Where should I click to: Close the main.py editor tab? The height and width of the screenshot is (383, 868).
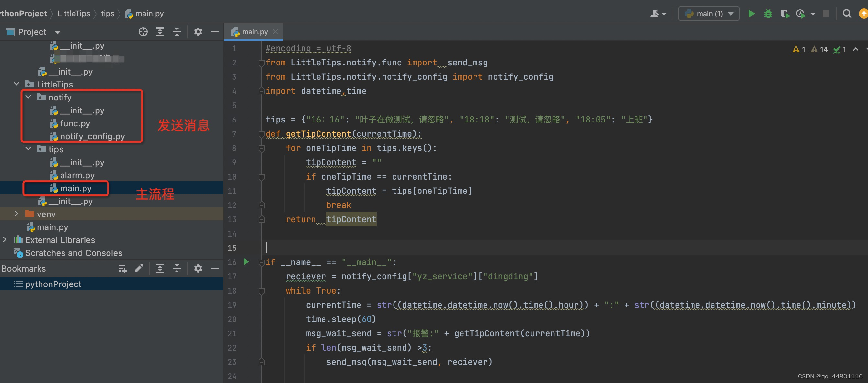pos(275,32)
